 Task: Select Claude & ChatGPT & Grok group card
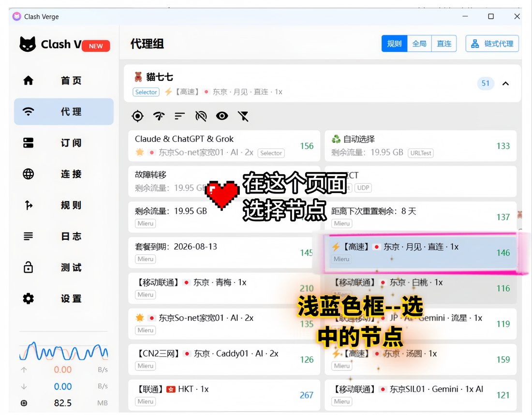pyautogui.click(x=224, y=146)
